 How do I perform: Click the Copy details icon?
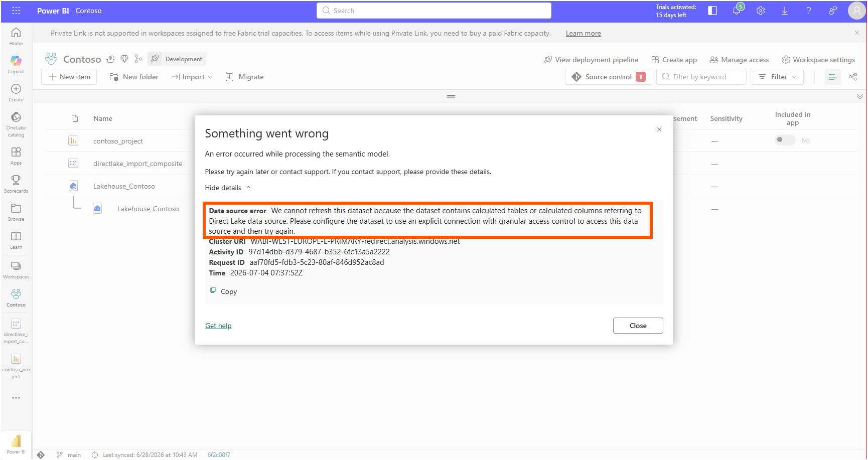pyautogui.click(x=213, y=290)
